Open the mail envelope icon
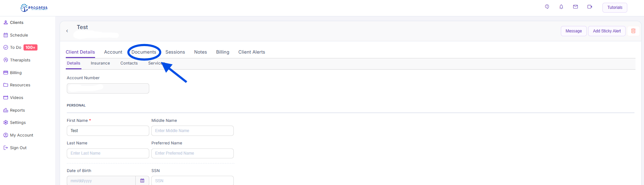 (x=576, y=7)
